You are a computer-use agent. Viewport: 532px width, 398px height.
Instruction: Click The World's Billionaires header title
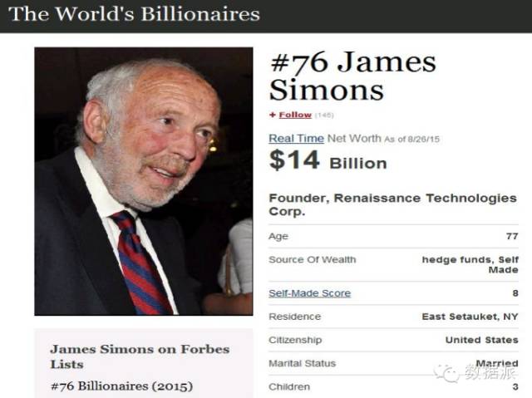[134, 14]
